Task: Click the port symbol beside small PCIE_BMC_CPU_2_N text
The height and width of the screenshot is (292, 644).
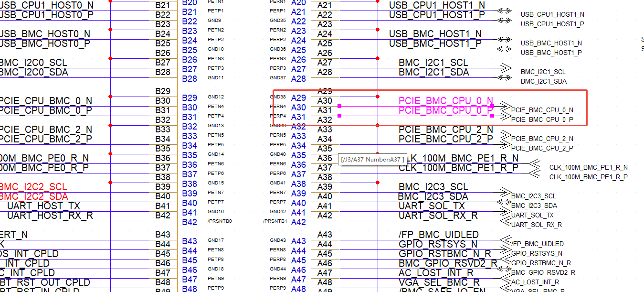Action: (x=504, y=135)
